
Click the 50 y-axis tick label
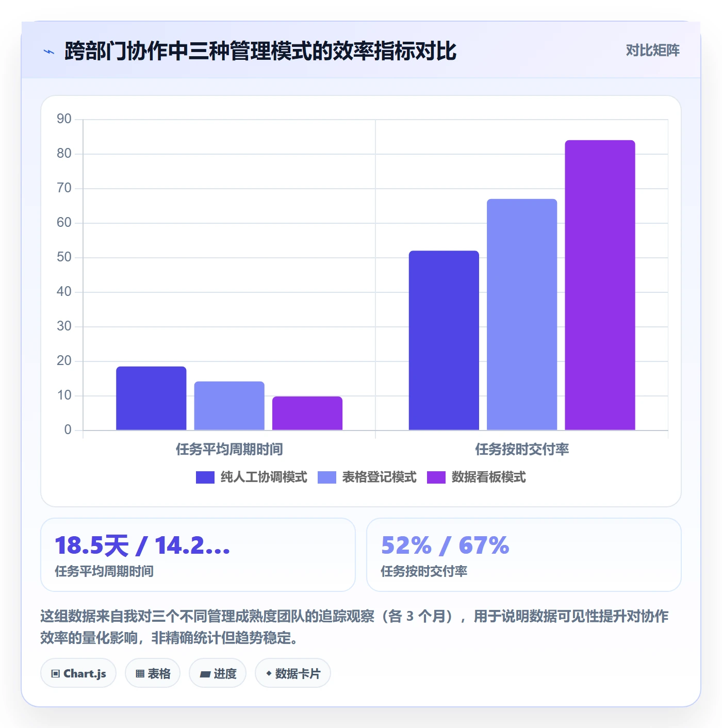(64, 257)
